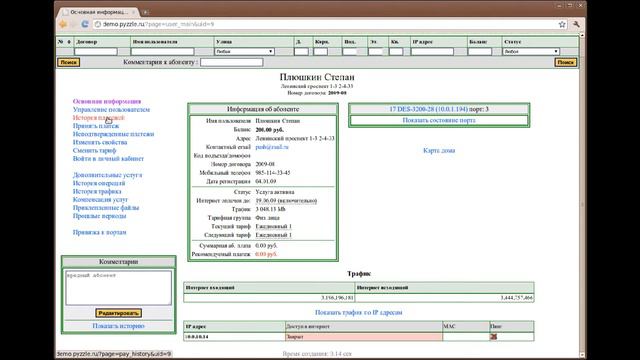Open the Статус status dropdown
This screenshot has width=640, height=360.
coord(531,51)
